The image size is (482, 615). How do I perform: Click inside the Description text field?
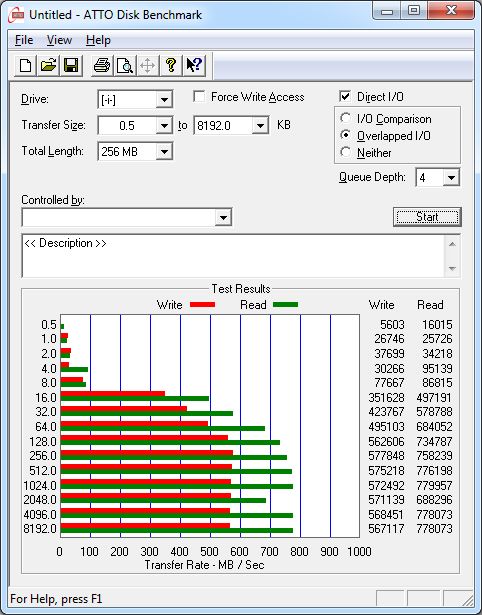tap(234, 256)
